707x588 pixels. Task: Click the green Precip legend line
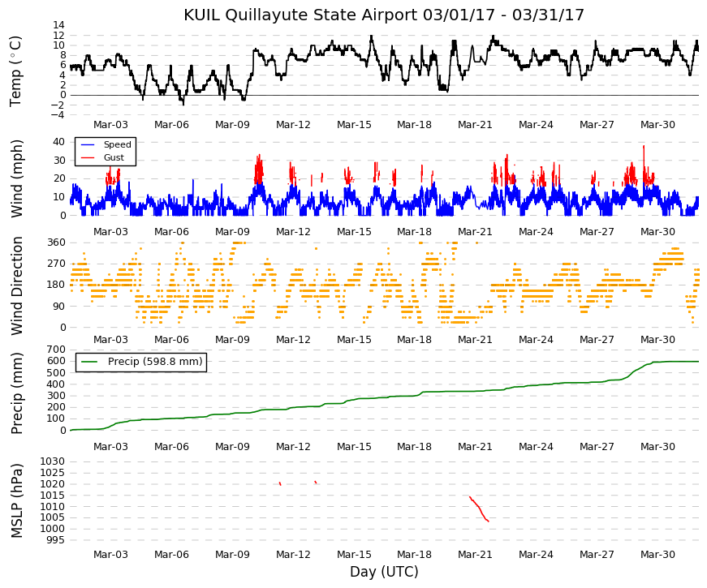tap(88, 362)
